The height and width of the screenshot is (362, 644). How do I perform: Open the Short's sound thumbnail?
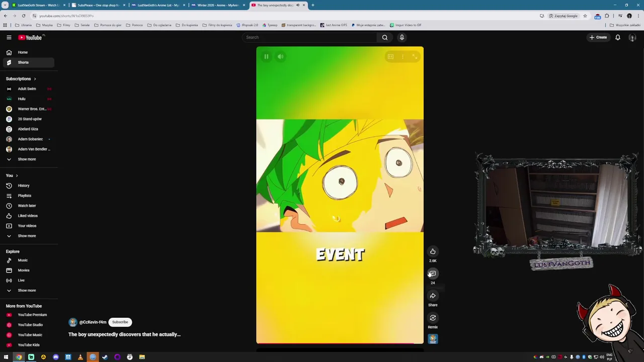433,339
